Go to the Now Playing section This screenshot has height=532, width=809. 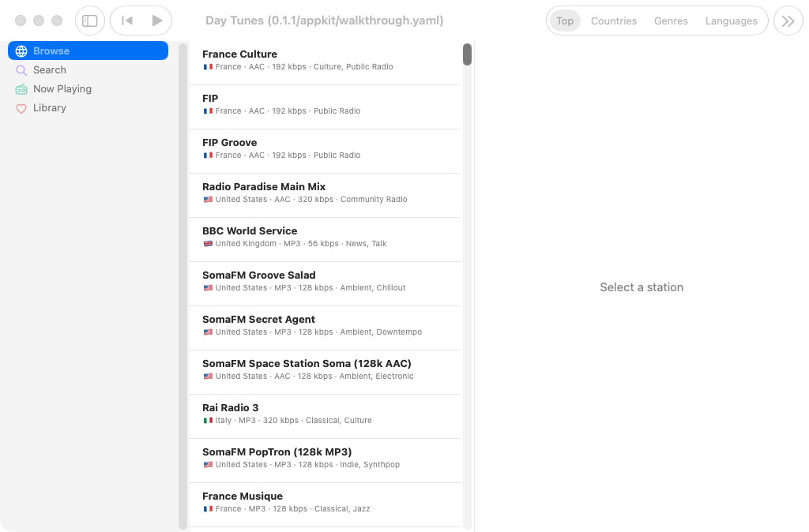coord(88,88)
